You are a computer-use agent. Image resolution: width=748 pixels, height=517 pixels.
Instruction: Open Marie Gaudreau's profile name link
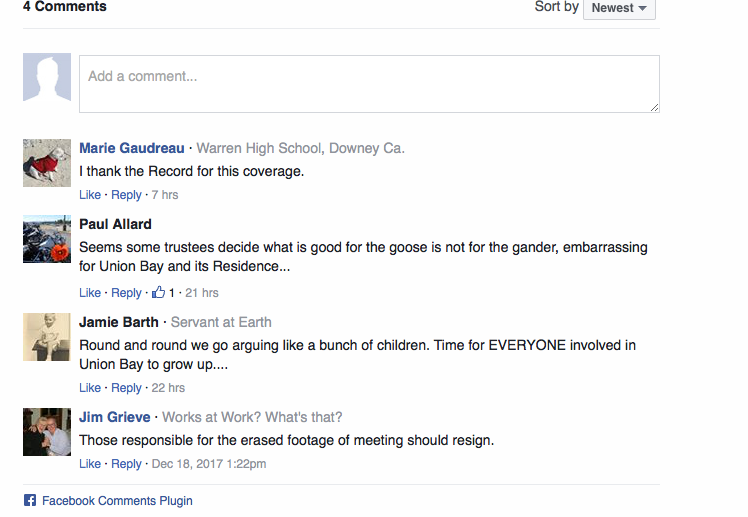(x=132, y=148)
